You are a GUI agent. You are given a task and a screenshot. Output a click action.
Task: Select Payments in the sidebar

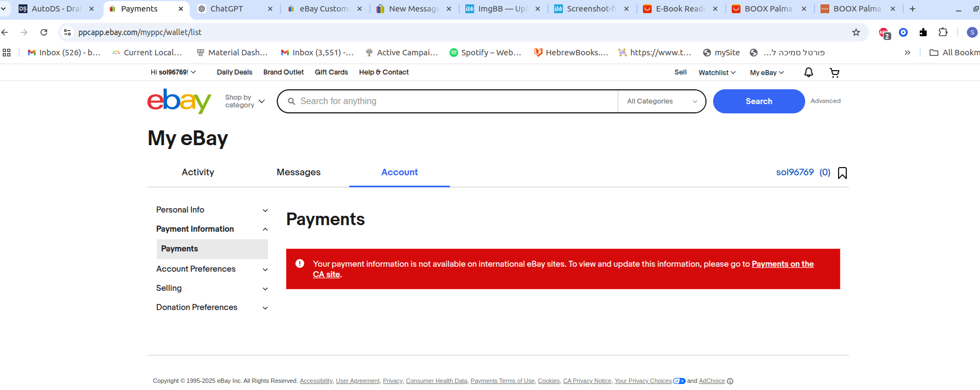[212, 249]
